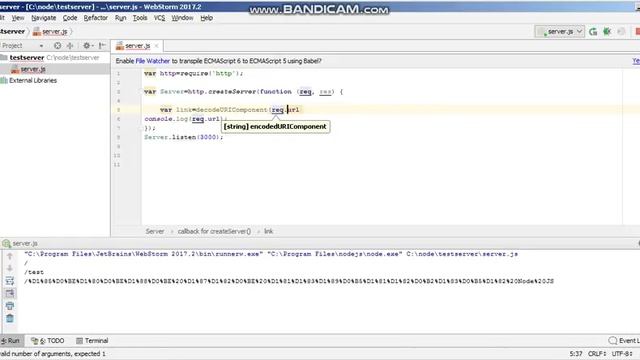The height and width of the screenshot is (360, 640).
Task: Click the server.js Run panel title tab
Action: tap(20, 243)
